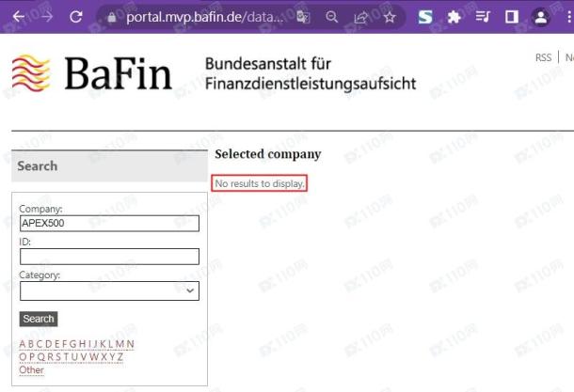
Task: Bookmark this page with the star icon
Action: 390,17
